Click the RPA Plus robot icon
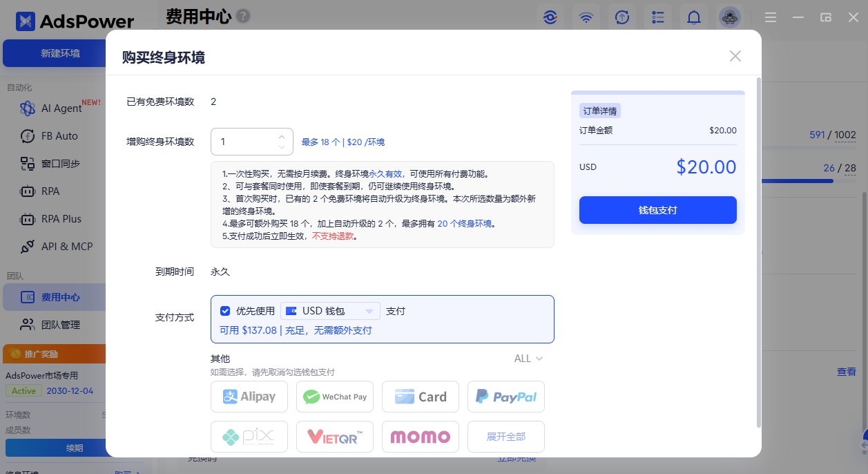 [x=28, y=219]
